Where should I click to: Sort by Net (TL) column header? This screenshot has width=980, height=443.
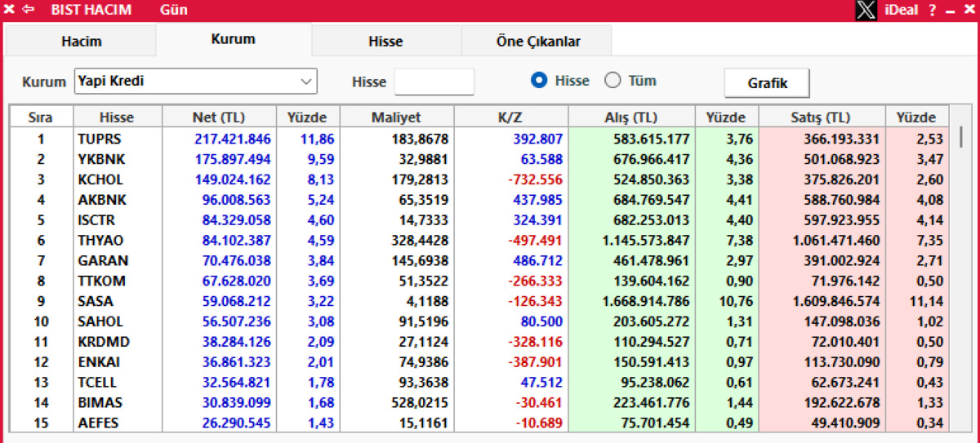tap(219, 117)
